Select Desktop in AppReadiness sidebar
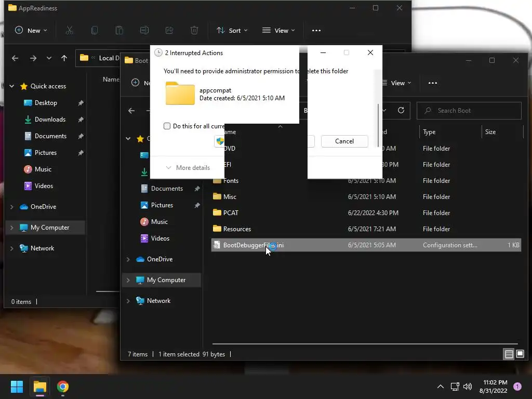 coord(46,103)
